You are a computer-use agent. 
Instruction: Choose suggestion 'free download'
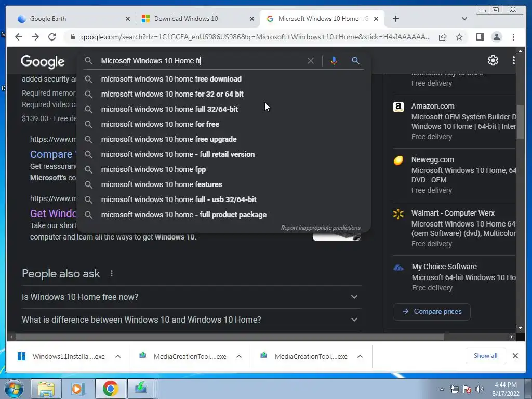click(224, 79)
